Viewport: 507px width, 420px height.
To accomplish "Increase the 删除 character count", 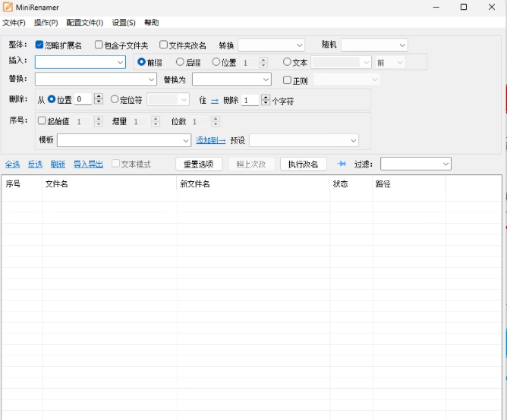I will [266, 97].
